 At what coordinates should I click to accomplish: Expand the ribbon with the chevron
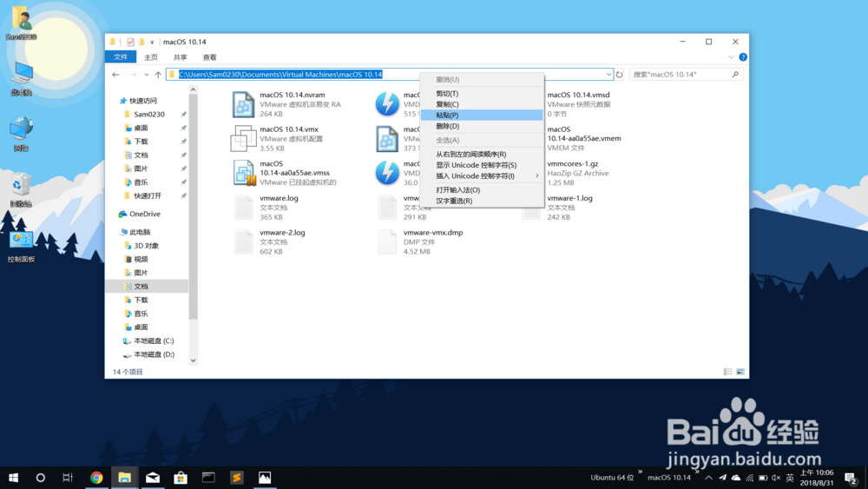pos(731,57)
